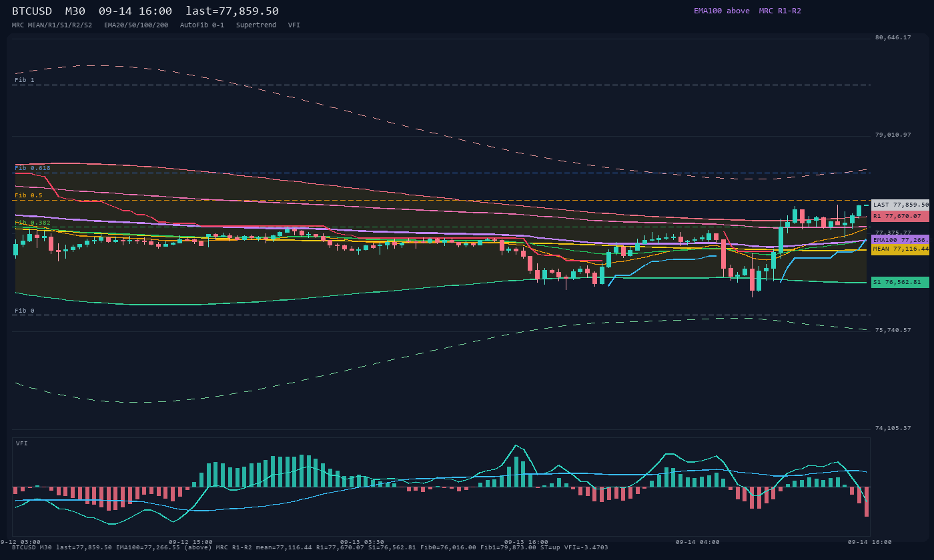
Task: Select the "MRC MEAN/R1/S1/R2/S2" indicator legend entry
Action: click(x=52, y=25)
